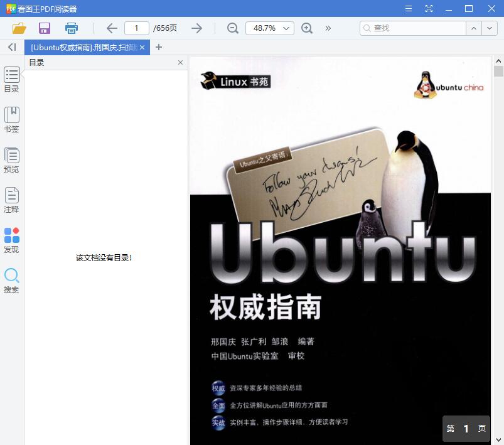This screenshot has height=445, width=504.
Task: Click the /656页 total pages label
Action: (165, 28)
